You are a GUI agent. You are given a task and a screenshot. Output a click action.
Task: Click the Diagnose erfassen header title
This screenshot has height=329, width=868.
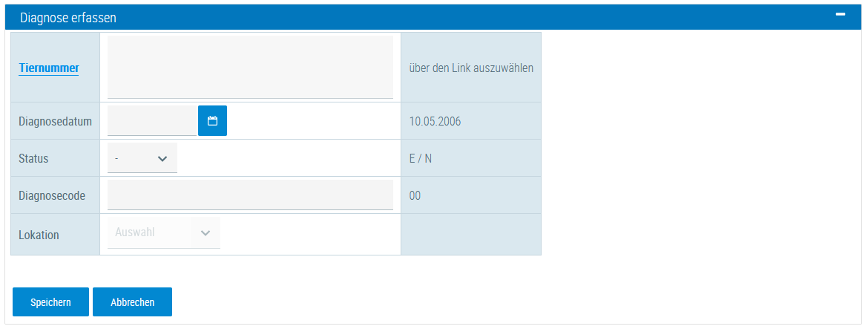(68, 16)
